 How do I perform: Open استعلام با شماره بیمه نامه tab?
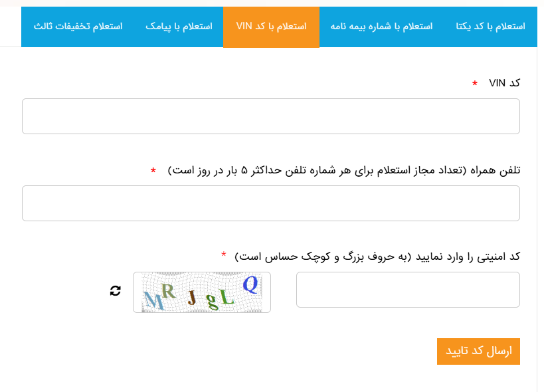pos(381,27)
